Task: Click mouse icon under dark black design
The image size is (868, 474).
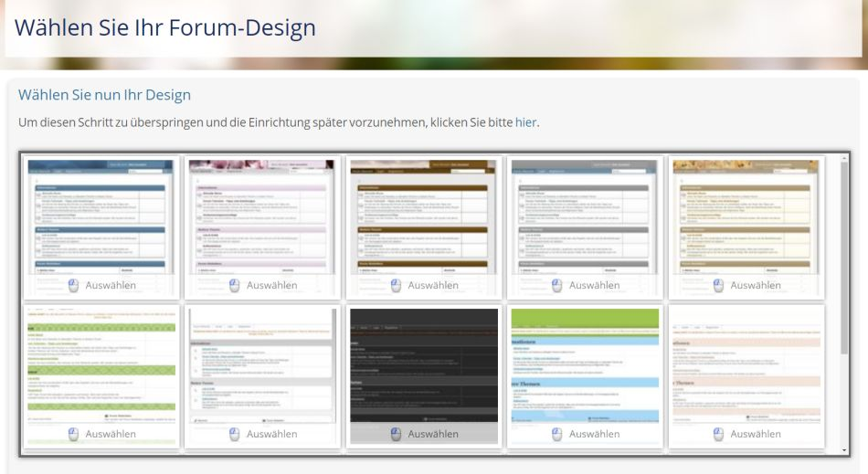Action: pos(396,434)
